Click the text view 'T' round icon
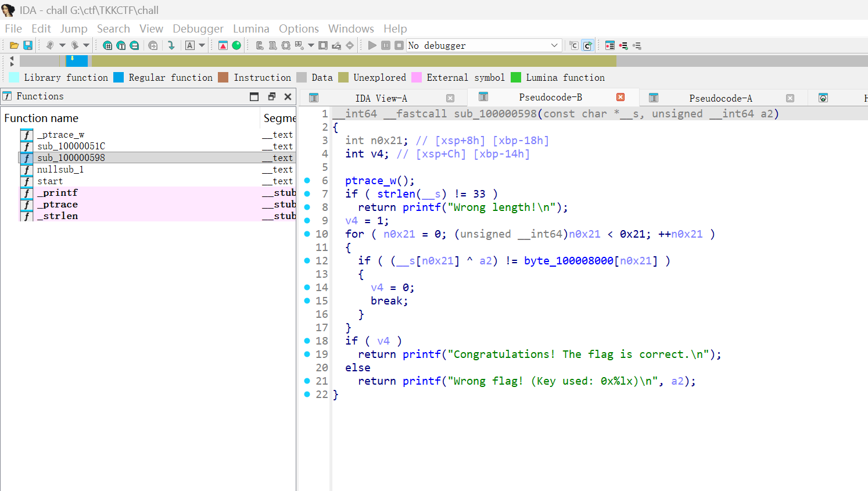Image resolution: width=868 pixels, height=491 pixels. [x=121, y=45]
